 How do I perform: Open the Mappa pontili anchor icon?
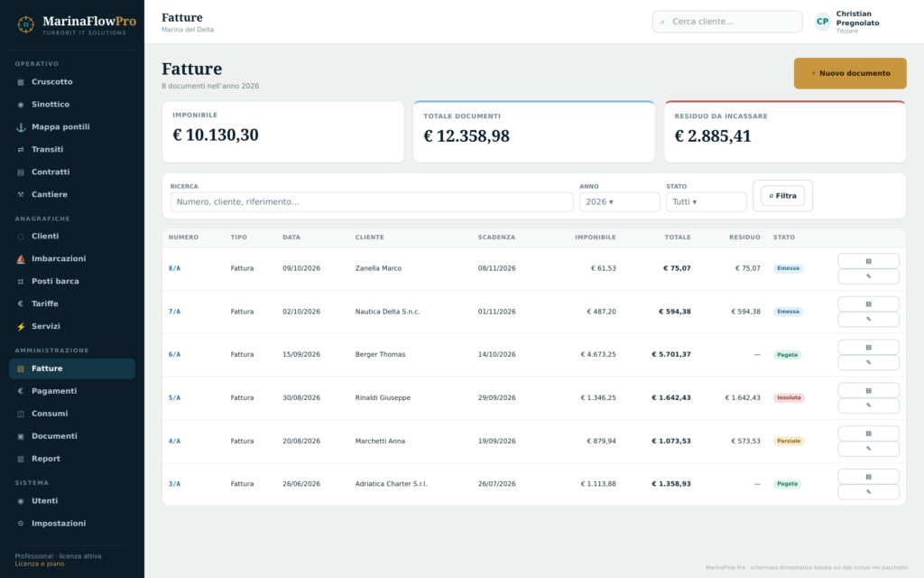(21, 127)
